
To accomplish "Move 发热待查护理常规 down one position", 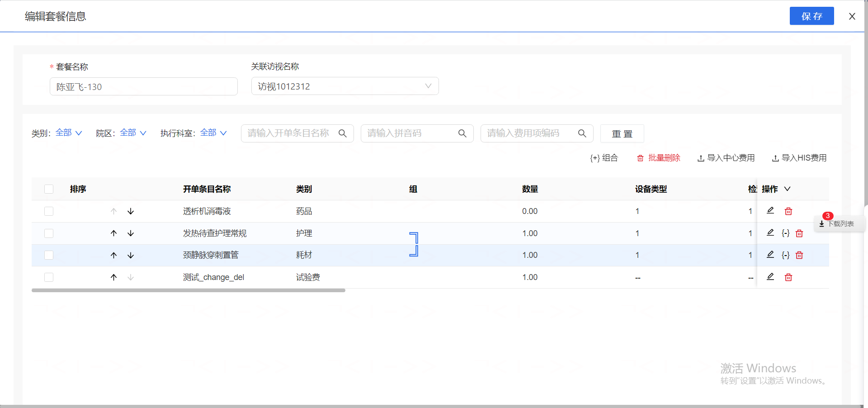I will pyautogui.click(x=131, y=233).
